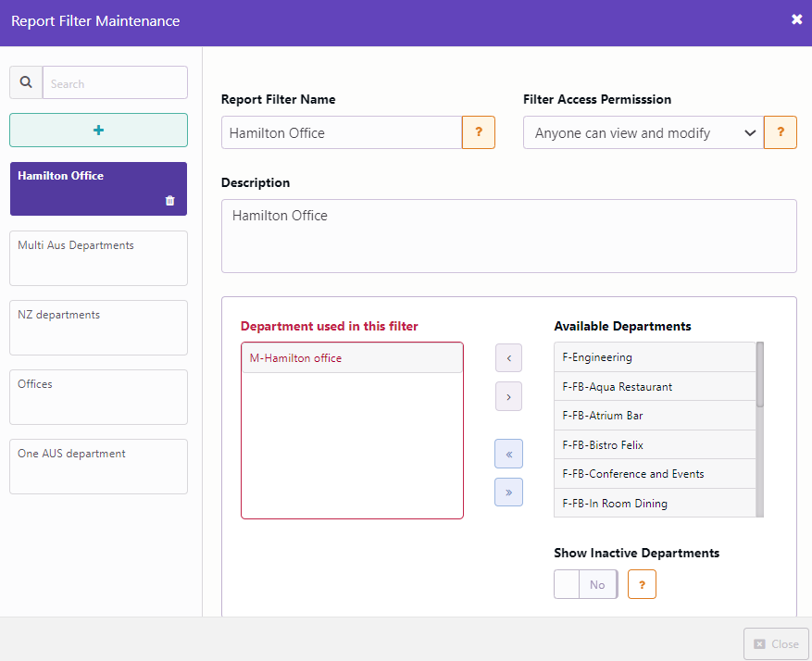Select F-FB-In Room Dining department
This screenshot has height=661, width=812.
(x=655, y=503)
